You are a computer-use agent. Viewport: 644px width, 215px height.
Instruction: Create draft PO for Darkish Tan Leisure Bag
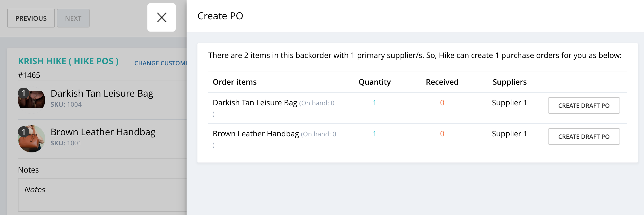click(x=584, y=105)
